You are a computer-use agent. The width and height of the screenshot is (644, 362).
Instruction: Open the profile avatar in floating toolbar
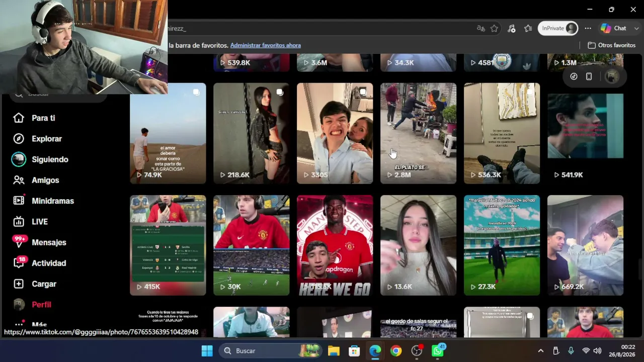click(612, 76)
